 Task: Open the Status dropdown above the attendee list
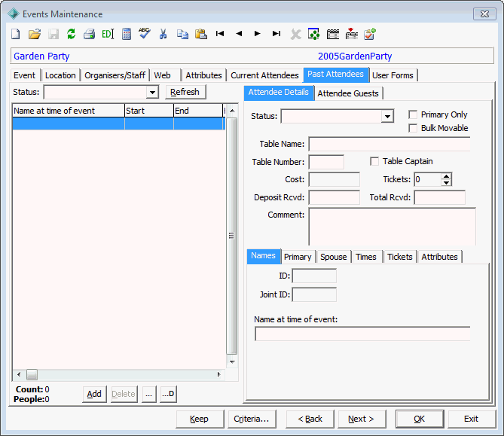tap(152, 92)
